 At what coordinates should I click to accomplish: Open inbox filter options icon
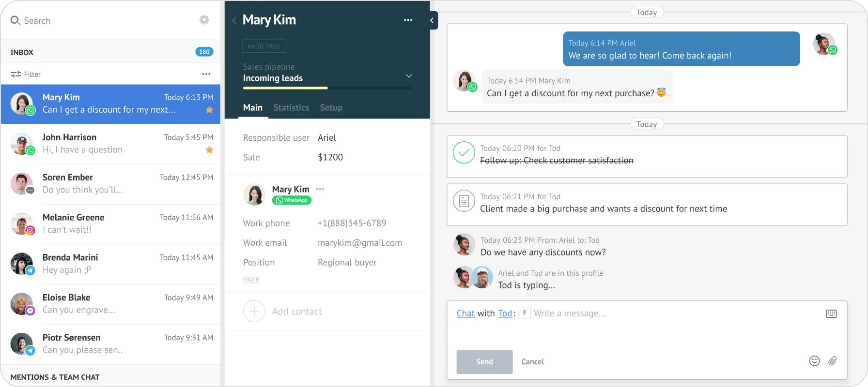click(16, 74)
